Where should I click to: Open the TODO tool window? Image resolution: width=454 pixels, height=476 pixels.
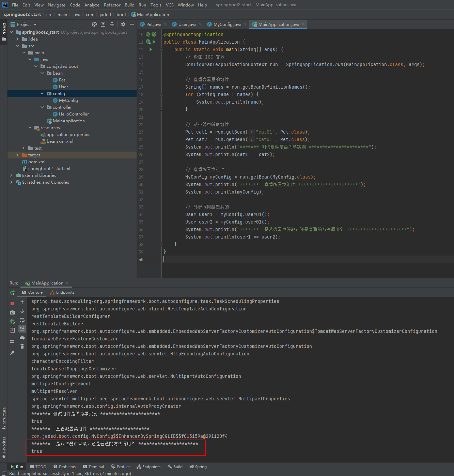(x=38, y=467)
